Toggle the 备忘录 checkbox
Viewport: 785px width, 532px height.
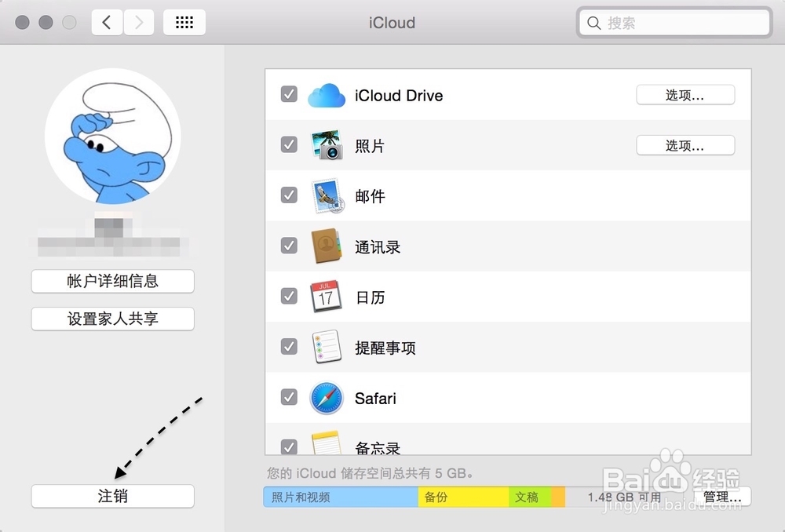point(289,446)
